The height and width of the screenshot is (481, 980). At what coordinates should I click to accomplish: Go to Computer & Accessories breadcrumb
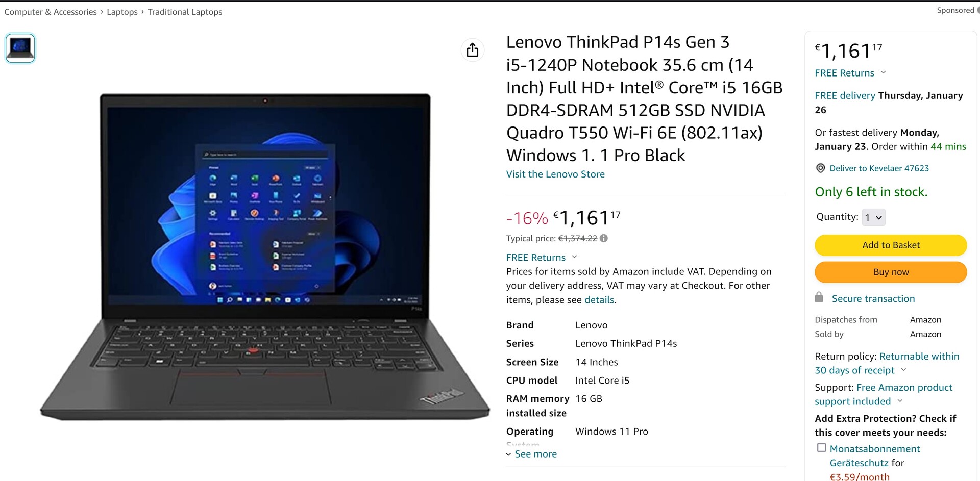[51, 12]
